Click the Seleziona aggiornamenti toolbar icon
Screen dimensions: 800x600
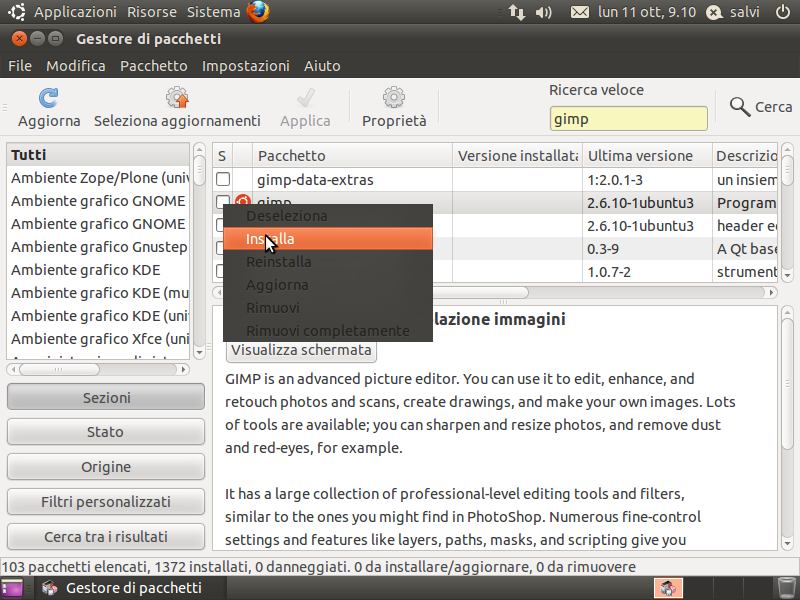[177, 97]
